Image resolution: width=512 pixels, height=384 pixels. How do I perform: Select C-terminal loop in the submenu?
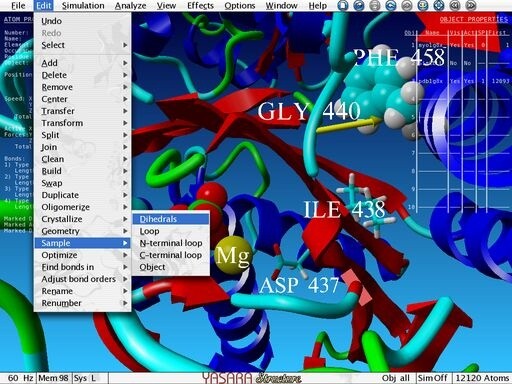(171, 255)
